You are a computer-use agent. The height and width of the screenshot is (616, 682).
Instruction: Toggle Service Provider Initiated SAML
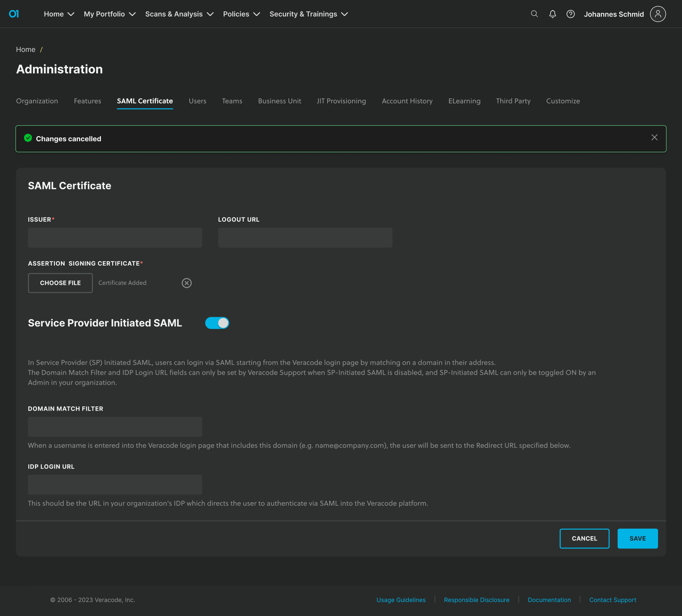(x=217, y=323)
